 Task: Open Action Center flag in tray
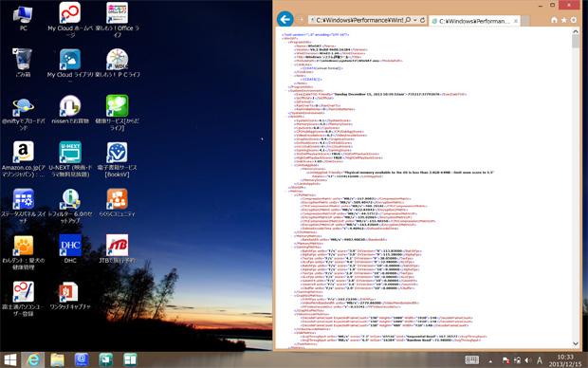coord(505,360)
